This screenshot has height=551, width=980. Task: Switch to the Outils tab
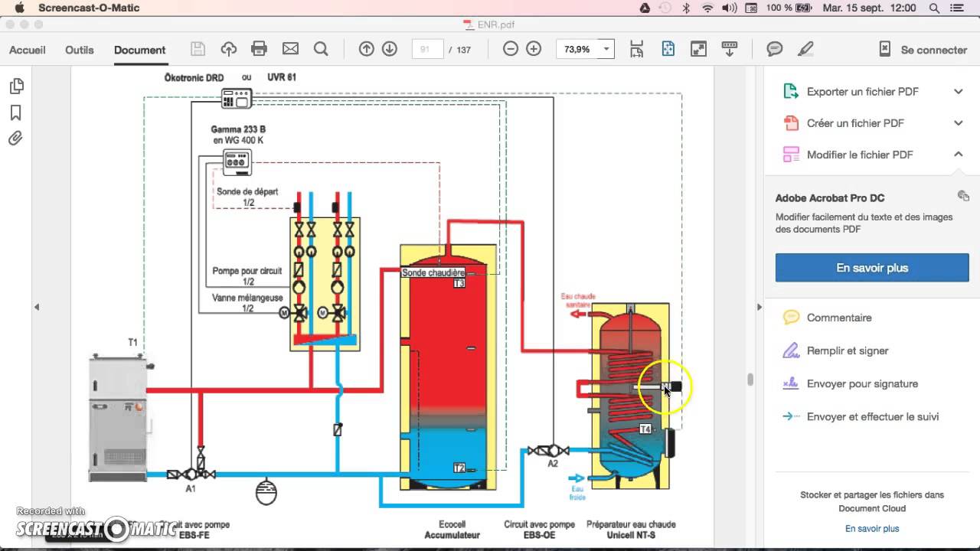coord(80,50)
